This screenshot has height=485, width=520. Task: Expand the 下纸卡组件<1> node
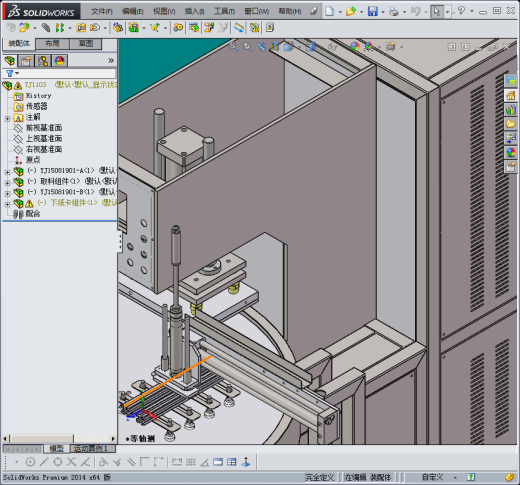(x=7, y=204)
